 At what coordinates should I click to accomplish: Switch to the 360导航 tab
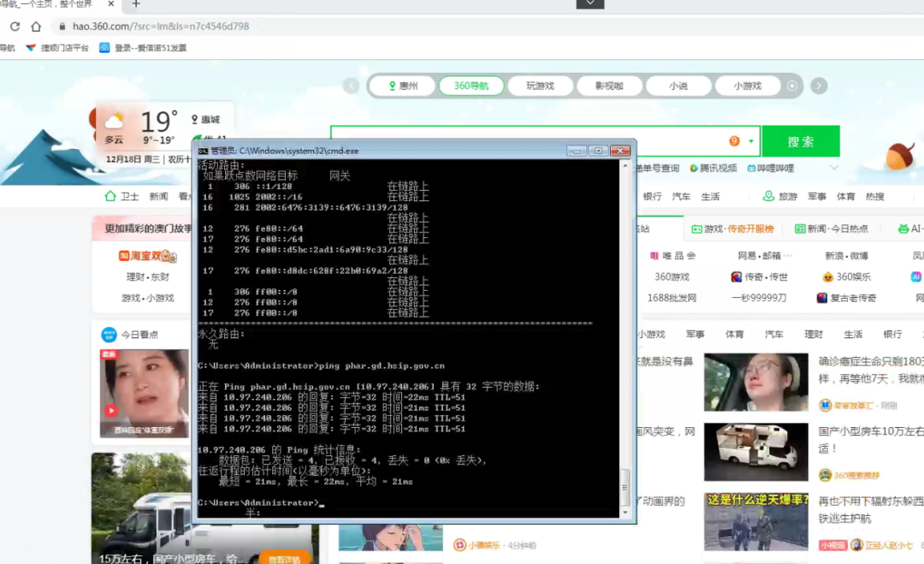[x=471, y=86]
